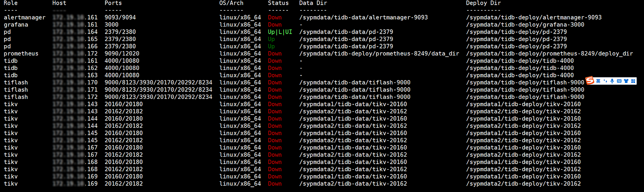Select the "alertmanager" role name
This screenshot has width=644, height=192.
pyautogui.click(x=25, y=17)
